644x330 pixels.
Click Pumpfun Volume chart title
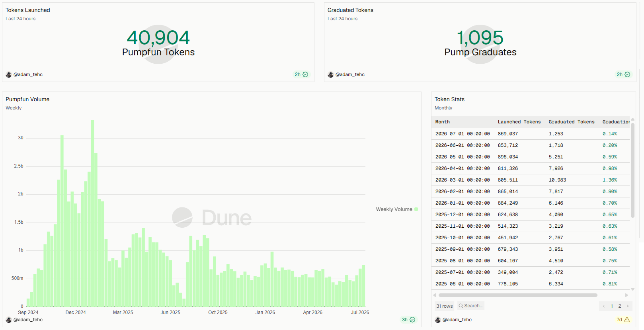(27, 99)
